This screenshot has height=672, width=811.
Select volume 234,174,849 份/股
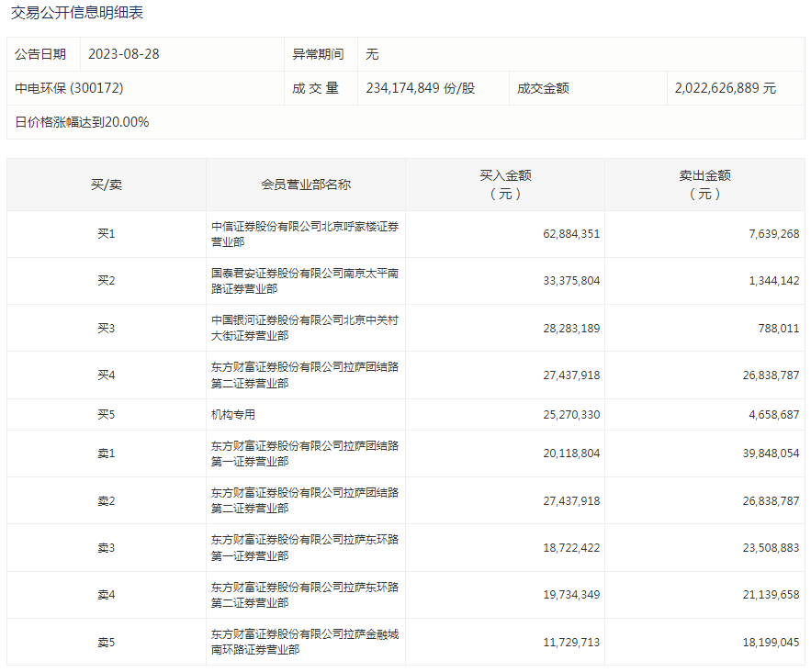coord(420,88)
